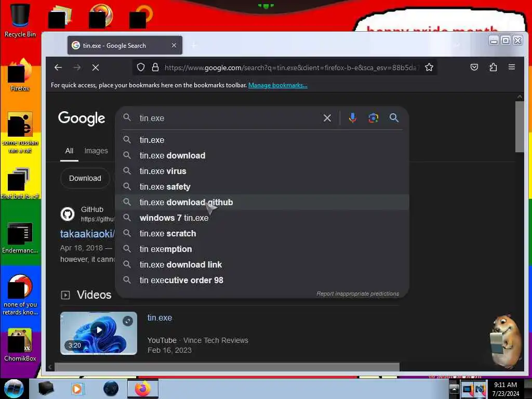
Task: Select the first suggestion 'tin.exe'
Action: (262, 140)
